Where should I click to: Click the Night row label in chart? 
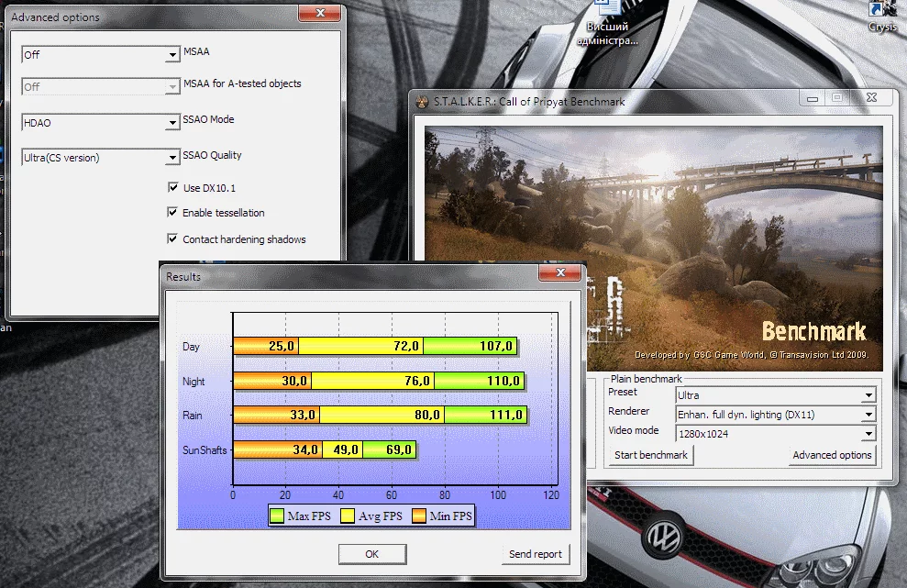point(194,382)
